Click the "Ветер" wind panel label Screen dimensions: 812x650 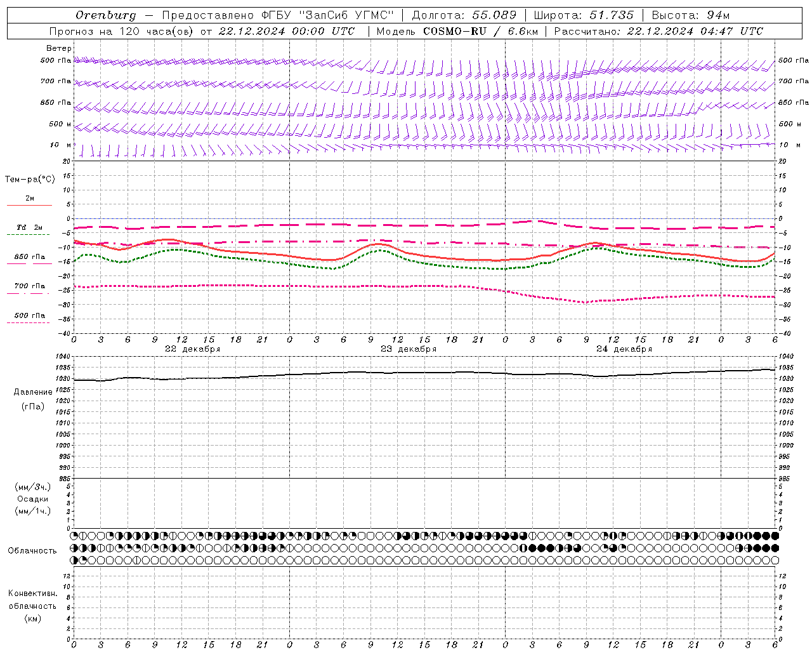click(x=59, y=48)
